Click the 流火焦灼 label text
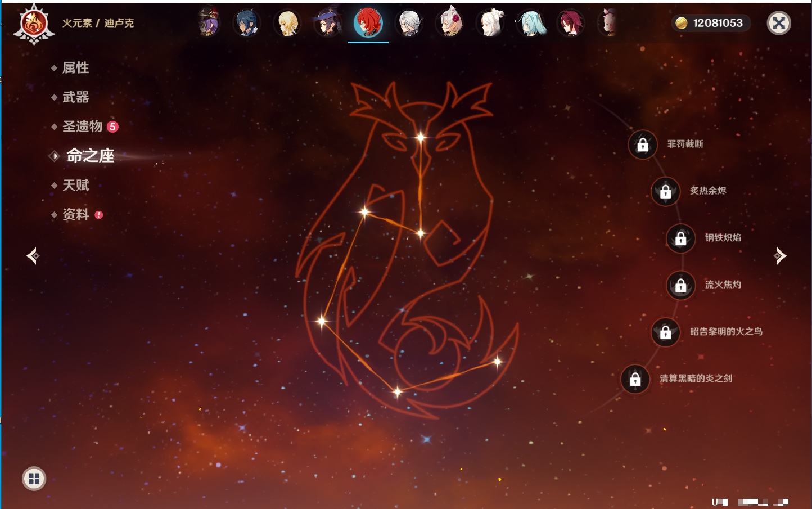 pos(723,285)
